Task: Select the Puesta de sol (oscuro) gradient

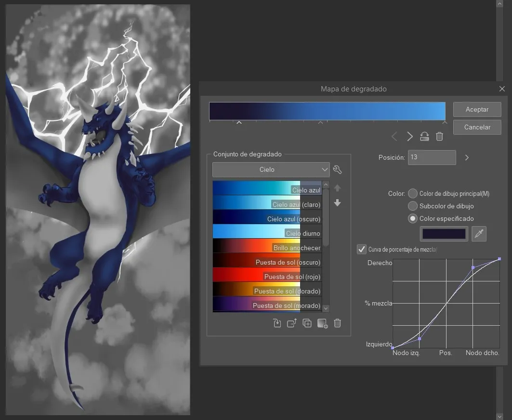Action: click(267, 260)
